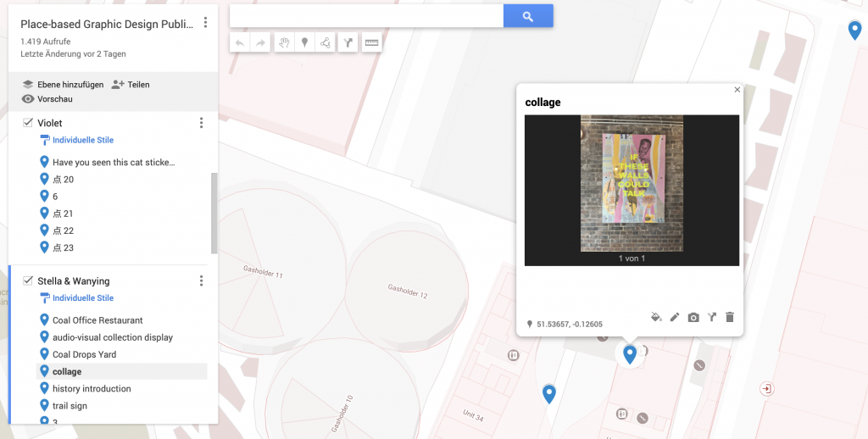This screenshot has height=439, width=868.
Task: Open Individuelle Stile under Violet layer
Action: [x=83, y=140]
